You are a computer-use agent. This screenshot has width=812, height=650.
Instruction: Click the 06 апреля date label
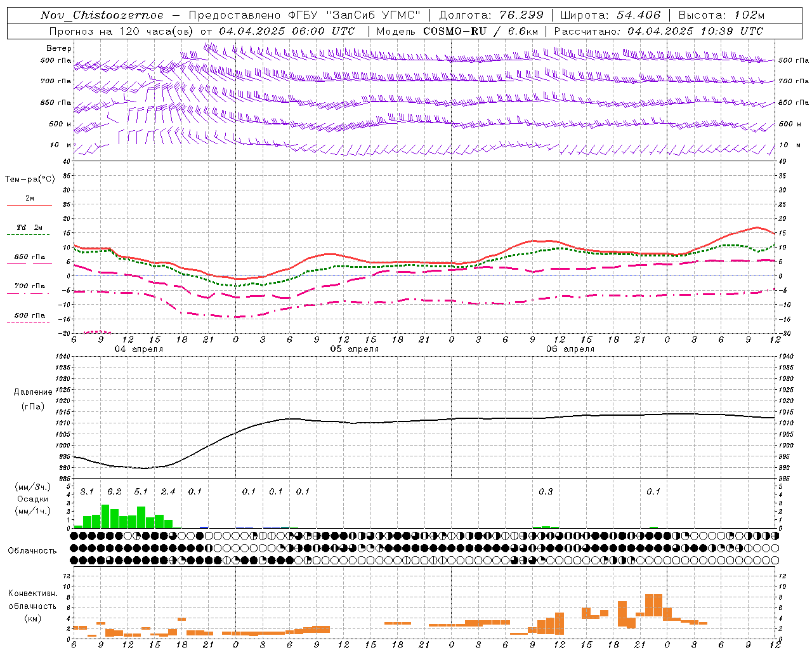point(570,349)
